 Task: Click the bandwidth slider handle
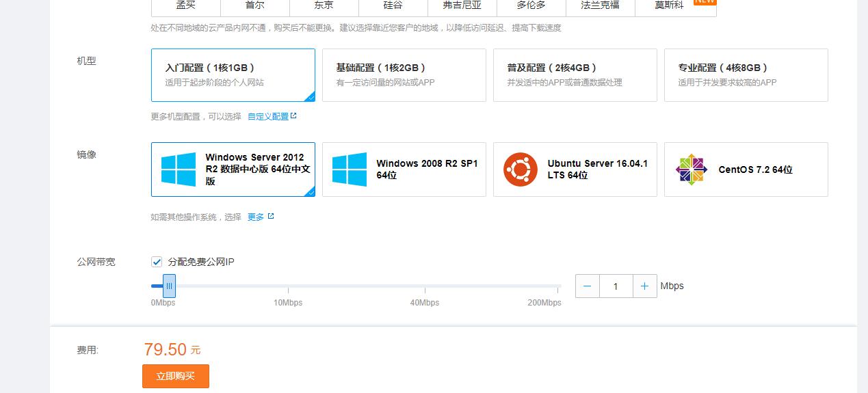point(170,286)
